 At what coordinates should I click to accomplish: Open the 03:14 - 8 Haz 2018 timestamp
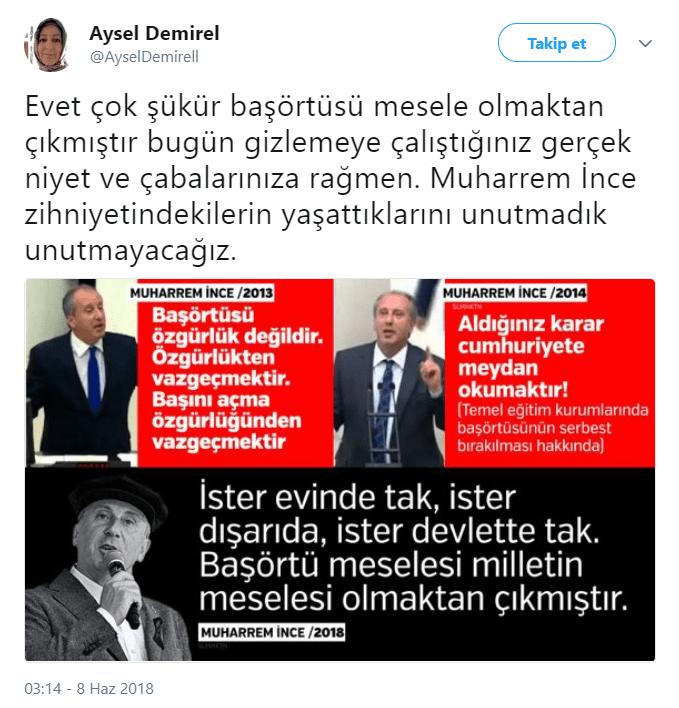pos(89,688)
